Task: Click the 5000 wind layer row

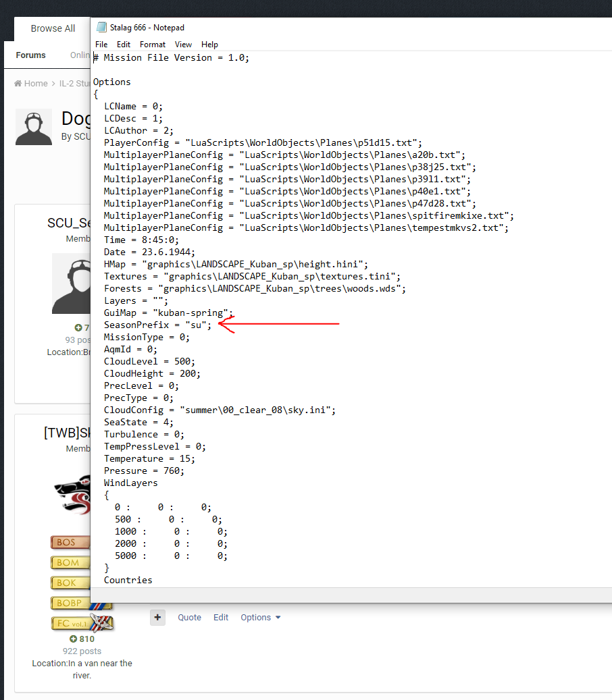Action: pyautogui.click(x=171, y=556)
